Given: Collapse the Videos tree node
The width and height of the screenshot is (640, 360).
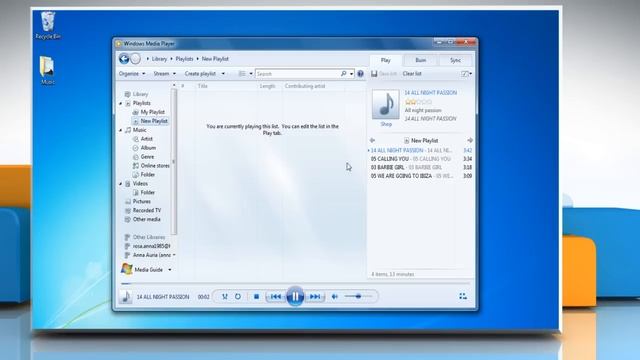Looking at the screenshot, I should (x=121, y=184).
